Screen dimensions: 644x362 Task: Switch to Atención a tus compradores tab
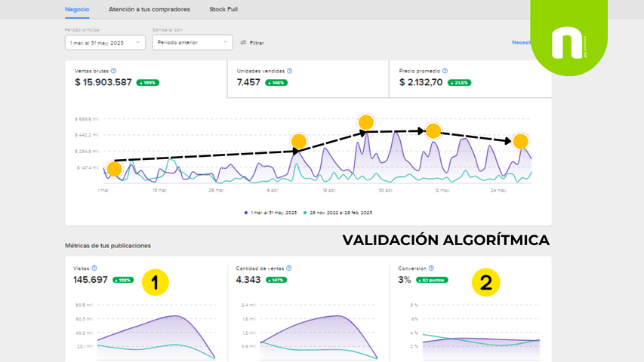click(x=149, y=9)
